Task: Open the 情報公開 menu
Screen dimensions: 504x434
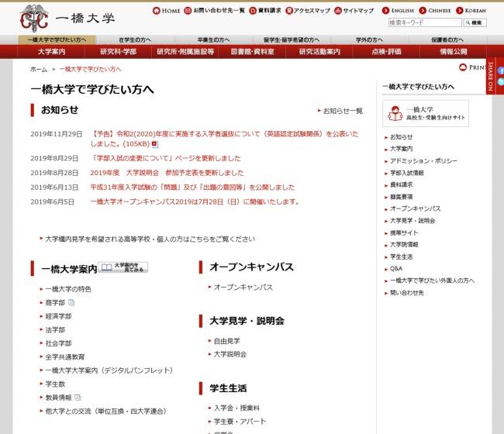Action: [454, 52]
